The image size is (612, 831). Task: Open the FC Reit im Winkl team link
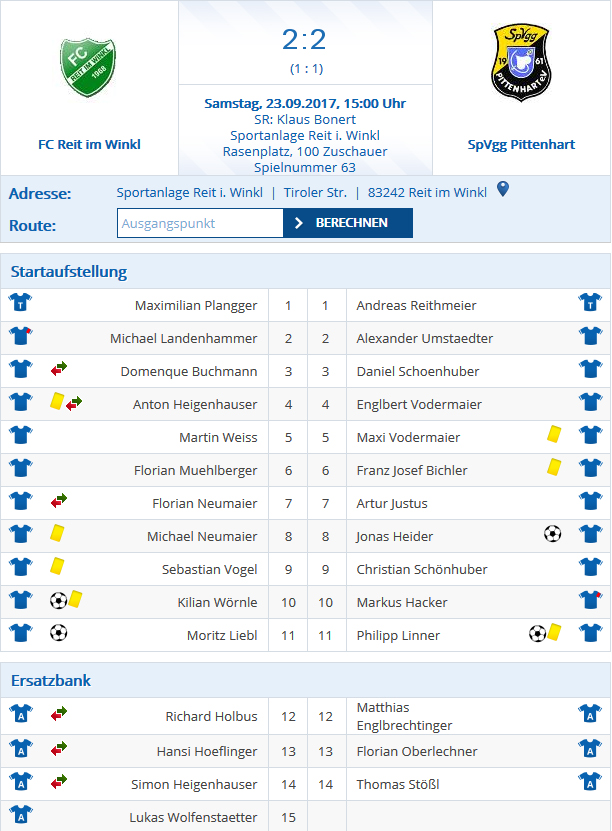[x=89, y=145]
